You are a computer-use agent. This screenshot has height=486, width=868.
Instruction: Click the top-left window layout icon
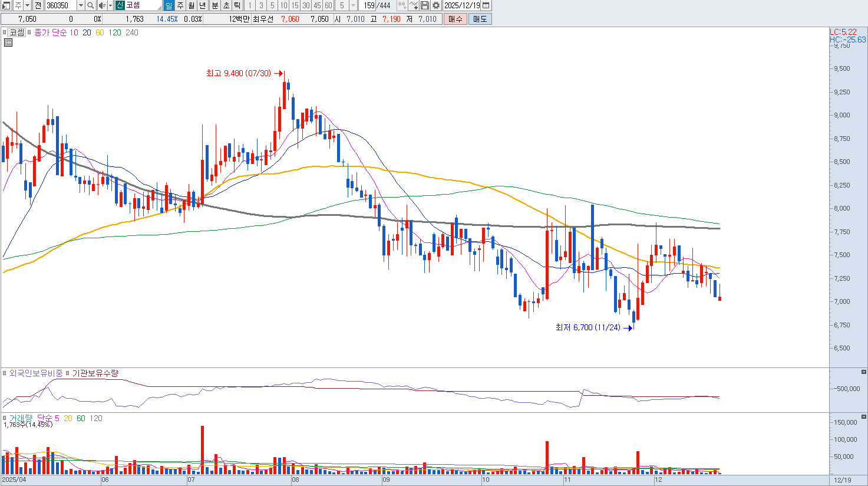point(6,5)
